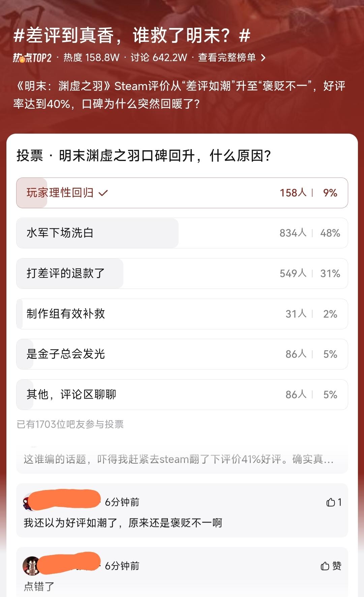This screenshot has height=597, width=364.
Task: Select poll option 水军下场洗白
Action: 182,233
